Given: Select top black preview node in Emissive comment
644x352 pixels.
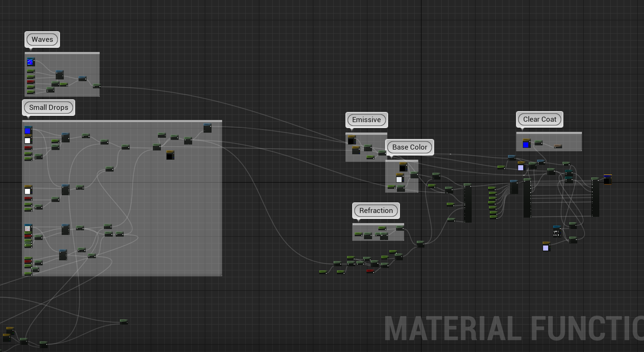Looking at the screenshot, I should click(351, 139).
